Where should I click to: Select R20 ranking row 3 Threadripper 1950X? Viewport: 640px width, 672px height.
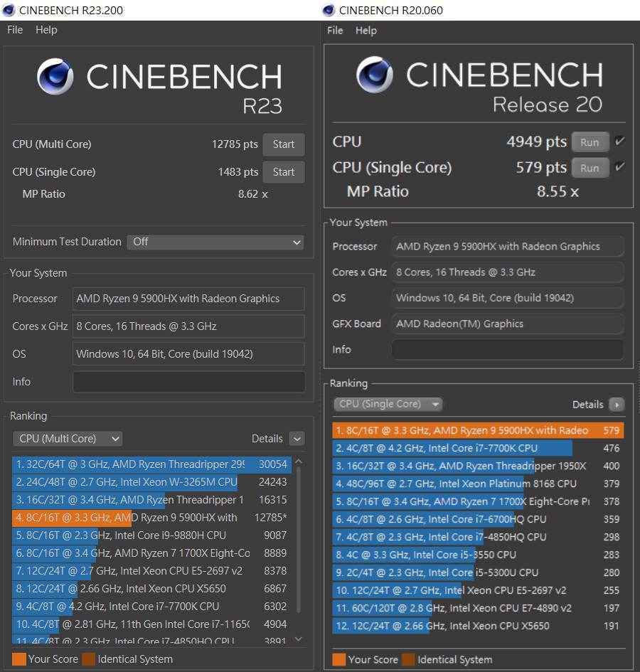point(478,466)
